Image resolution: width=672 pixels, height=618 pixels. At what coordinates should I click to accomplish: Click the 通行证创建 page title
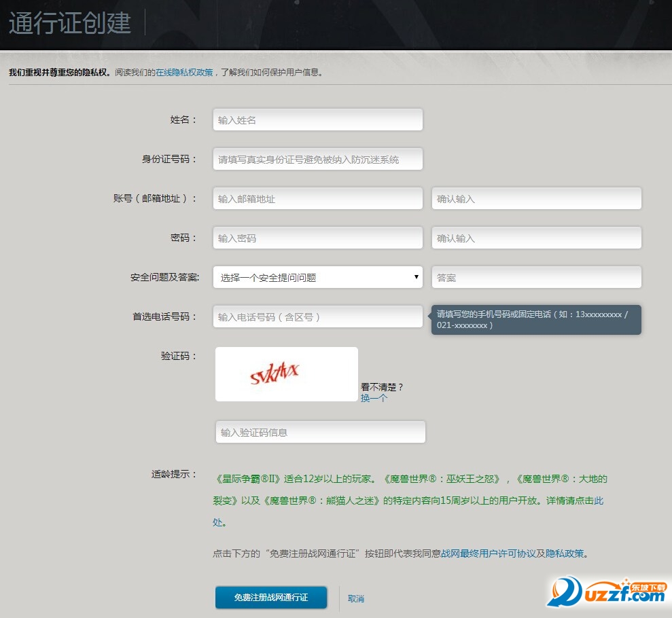[x=70, y=22]
